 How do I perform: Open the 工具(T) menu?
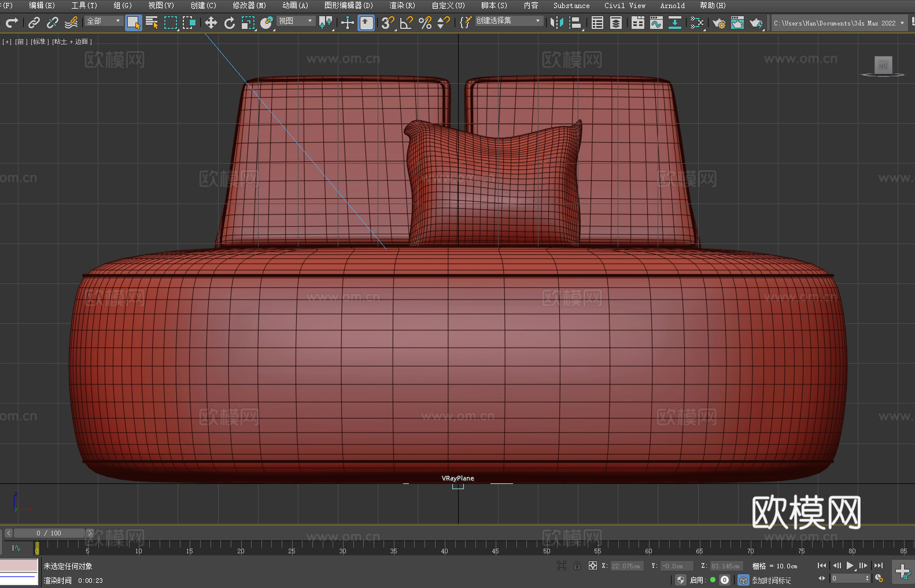84,5
